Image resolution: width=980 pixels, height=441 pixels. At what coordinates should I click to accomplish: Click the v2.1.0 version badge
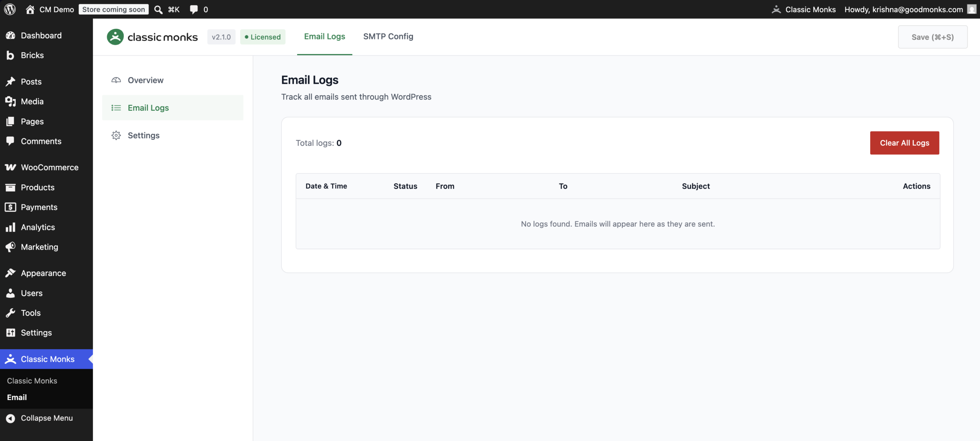tap(221, 37)
